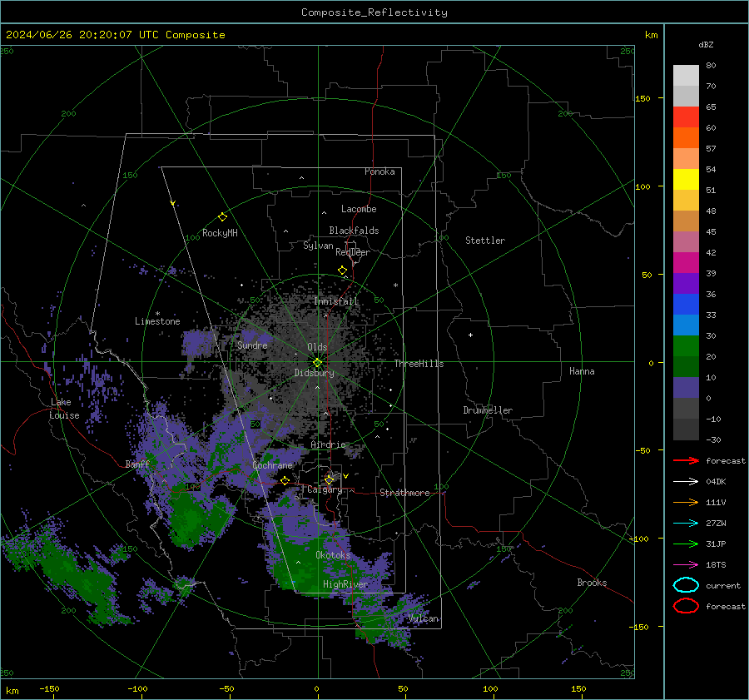This screenshot has width=749, height=700.
Task: Click the RedDeer city label
Action: (353, 252)
